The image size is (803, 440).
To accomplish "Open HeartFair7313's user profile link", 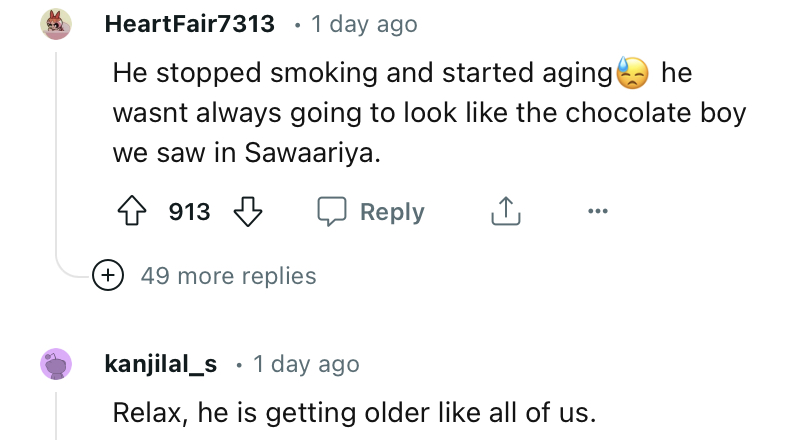I will (x=189, y=24).
